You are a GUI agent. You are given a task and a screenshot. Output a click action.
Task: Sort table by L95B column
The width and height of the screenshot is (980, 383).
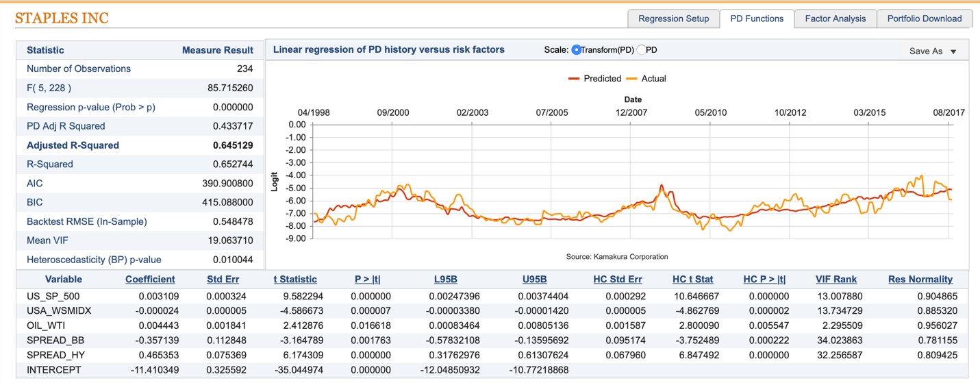[445, 280]
